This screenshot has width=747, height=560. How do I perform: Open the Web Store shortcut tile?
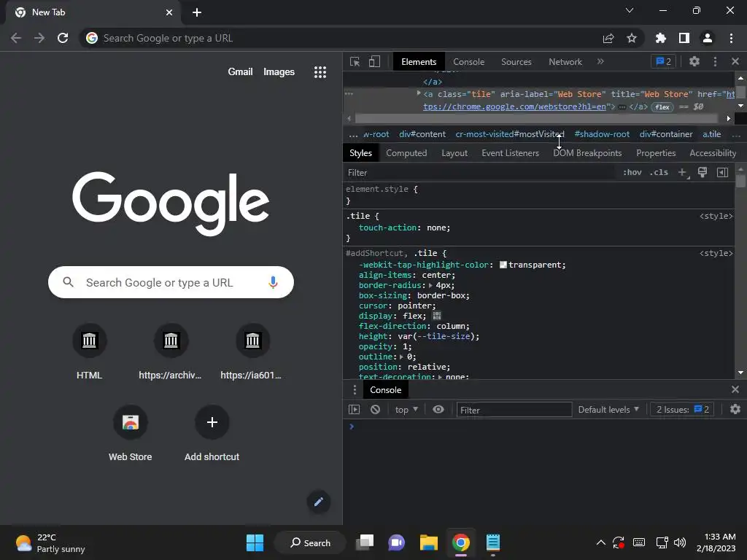130,433
